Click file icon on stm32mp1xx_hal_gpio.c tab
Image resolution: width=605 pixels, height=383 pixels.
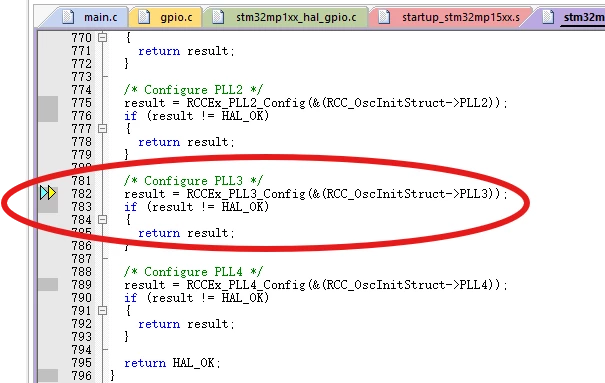[218, 17]
